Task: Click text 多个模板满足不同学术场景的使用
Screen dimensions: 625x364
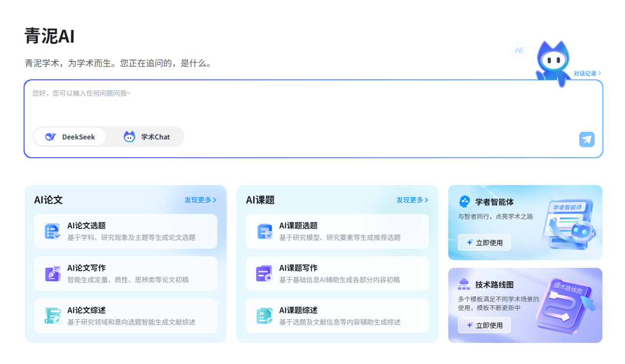Action: click(x=499, y=303)
